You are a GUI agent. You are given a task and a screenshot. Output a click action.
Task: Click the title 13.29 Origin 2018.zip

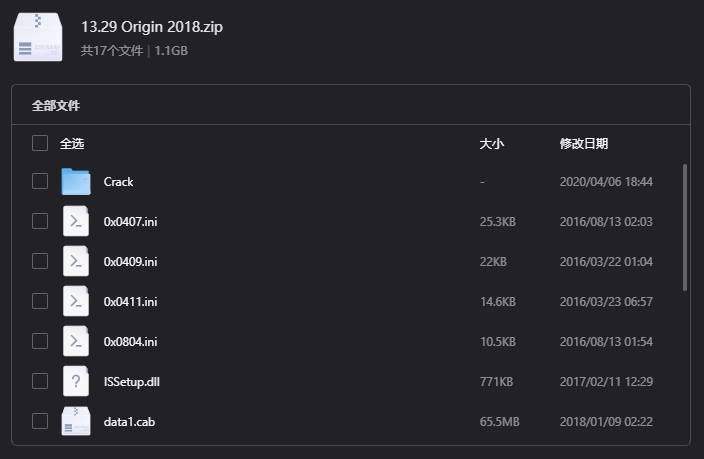152,26
